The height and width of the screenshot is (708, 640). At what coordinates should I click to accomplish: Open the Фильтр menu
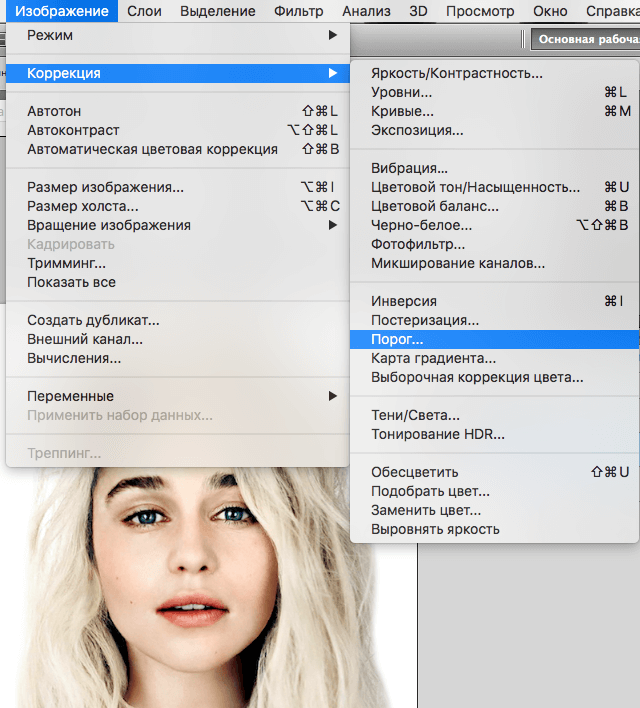point(299,11)
